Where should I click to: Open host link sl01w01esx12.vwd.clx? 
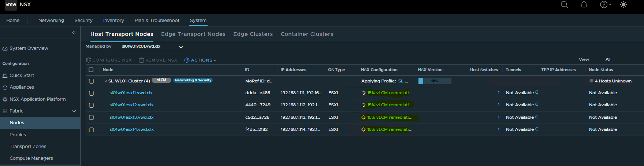click(x=131, y=105)
